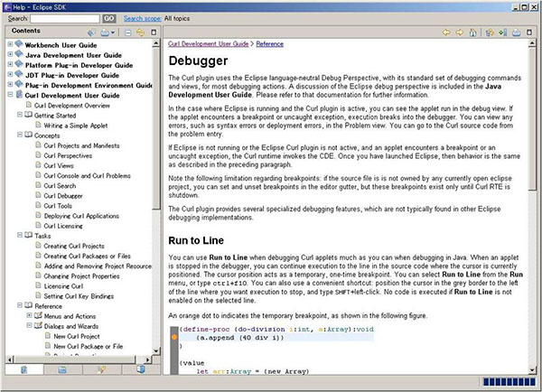Click the Show in external window icon in Contents toolbar
The image size is (542, 392).
coord(91,33)
